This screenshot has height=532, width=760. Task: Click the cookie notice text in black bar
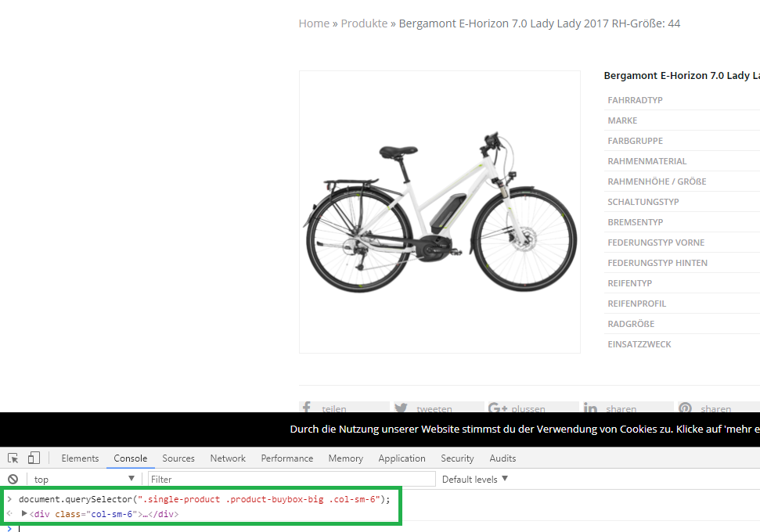pyautogui.click(x=524, y=429)
